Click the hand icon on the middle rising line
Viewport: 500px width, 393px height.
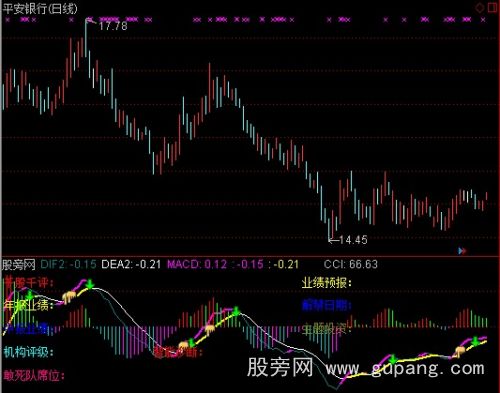[210, 330]
